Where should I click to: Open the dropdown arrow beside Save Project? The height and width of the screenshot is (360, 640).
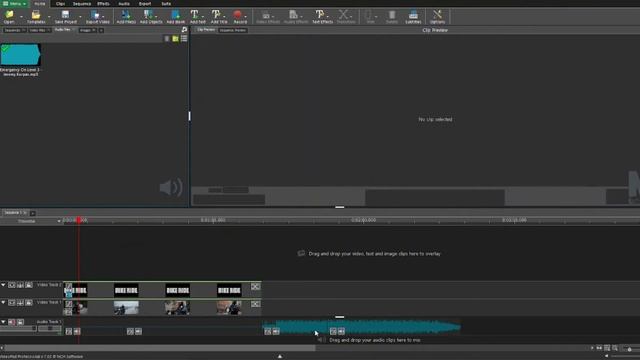coord(80,17)
